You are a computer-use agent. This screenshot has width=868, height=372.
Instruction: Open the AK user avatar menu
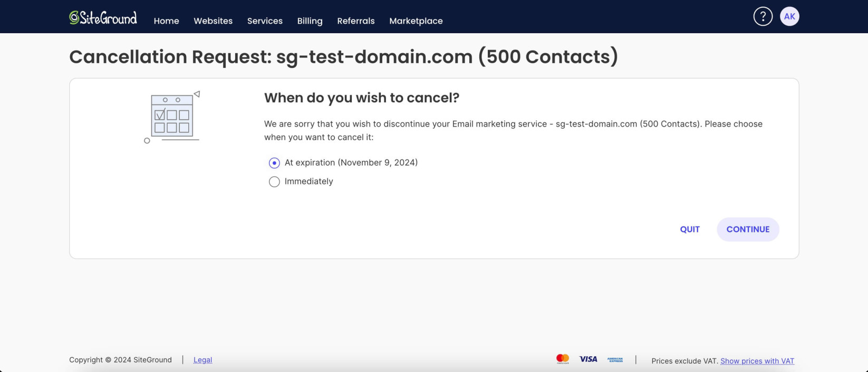(789, 16)
